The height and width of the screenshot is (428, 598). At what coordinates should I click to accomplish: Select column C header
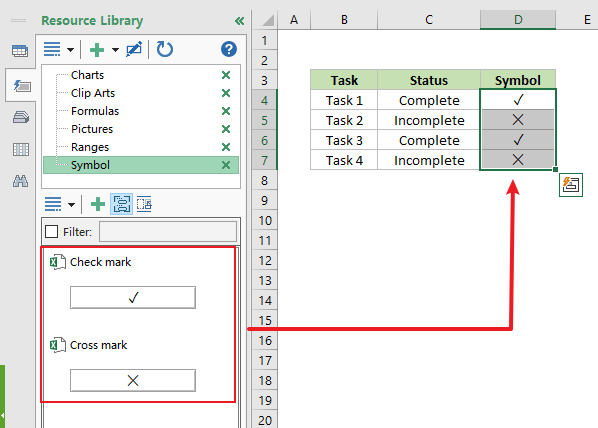429,20
